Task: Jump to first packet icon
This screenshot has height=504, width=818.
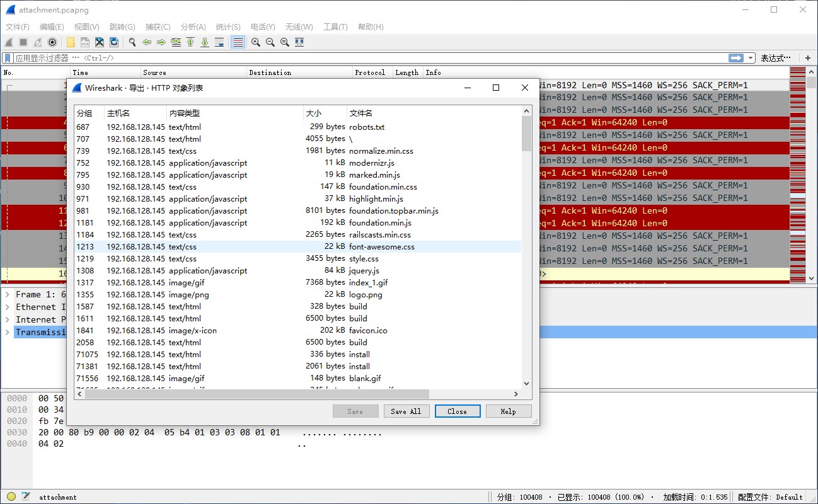Action: click(x=190, y=42)
